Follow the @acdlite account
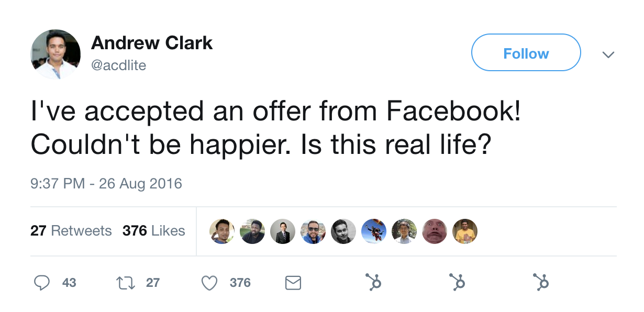The image size is (644, 312). pyautogui.click(x=526, y=53)
